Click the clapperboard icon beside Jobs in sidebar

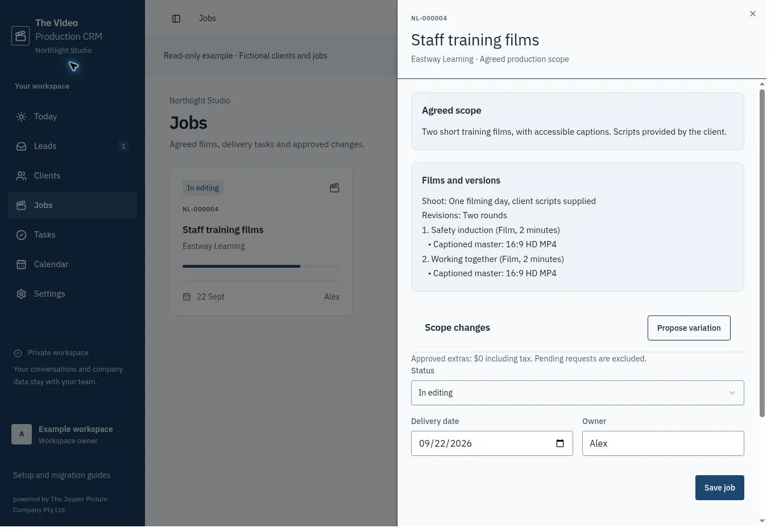[x=21, y=205]
